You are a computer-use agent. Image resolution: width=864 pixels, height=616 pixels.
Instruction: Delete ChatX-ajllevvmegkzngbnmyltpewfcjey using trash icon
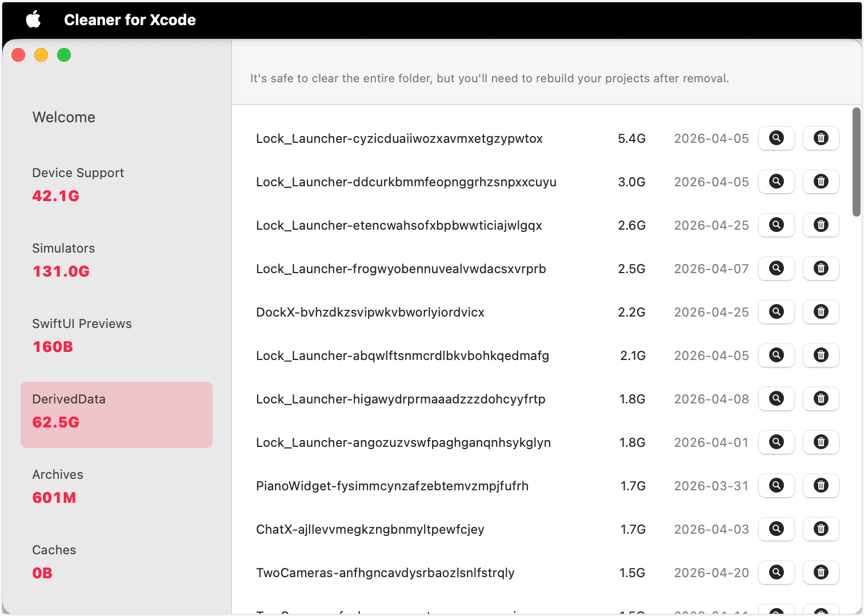click(821, 529)
